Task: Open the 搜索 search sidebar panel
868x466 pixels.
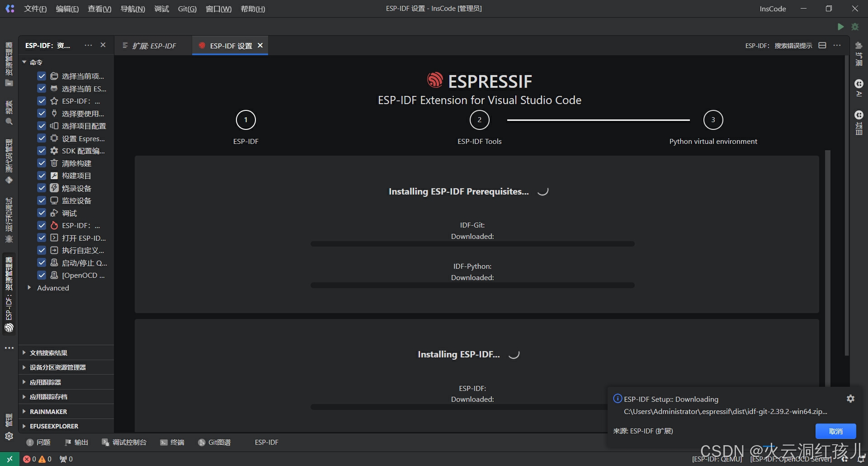Action: click(x=9, y=113)
